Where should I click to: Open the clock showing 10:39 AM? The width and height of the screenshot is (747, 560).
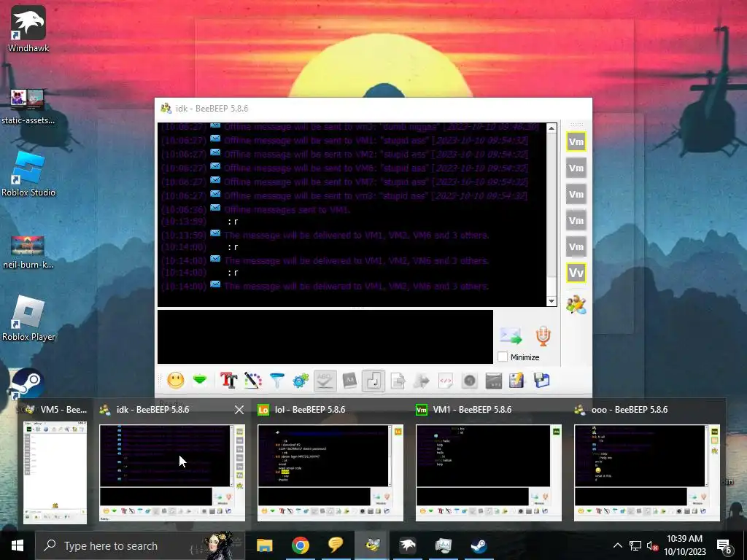pos(684,545)
